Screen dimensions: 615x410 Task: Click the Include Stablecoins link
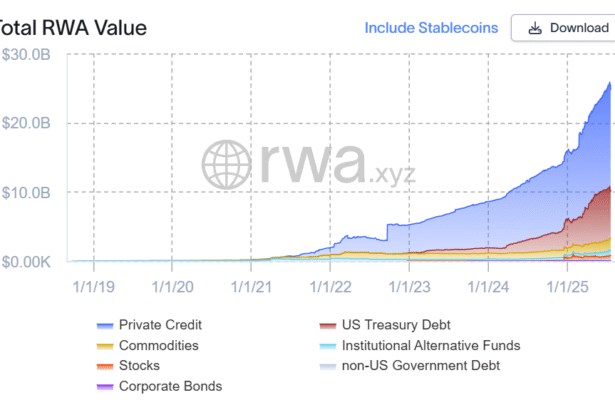click(430, 28)
